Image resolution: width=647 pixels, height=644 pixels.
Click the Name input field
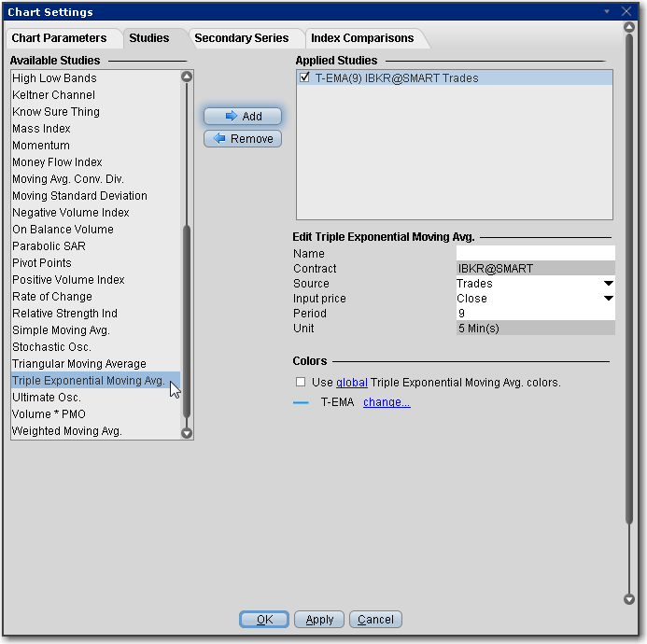pos(535,254)
